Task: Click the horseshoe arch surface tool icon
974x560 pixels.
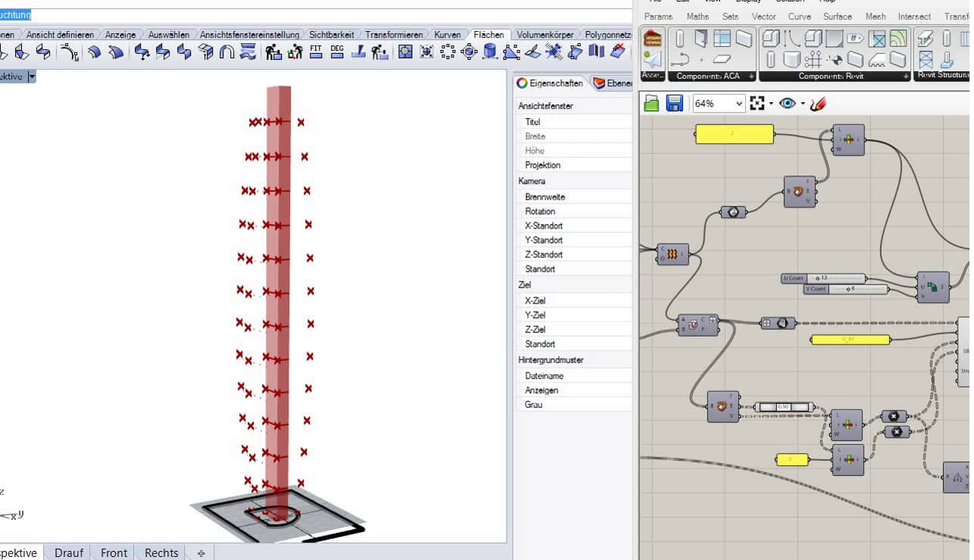Action: [x=226, y=51]
